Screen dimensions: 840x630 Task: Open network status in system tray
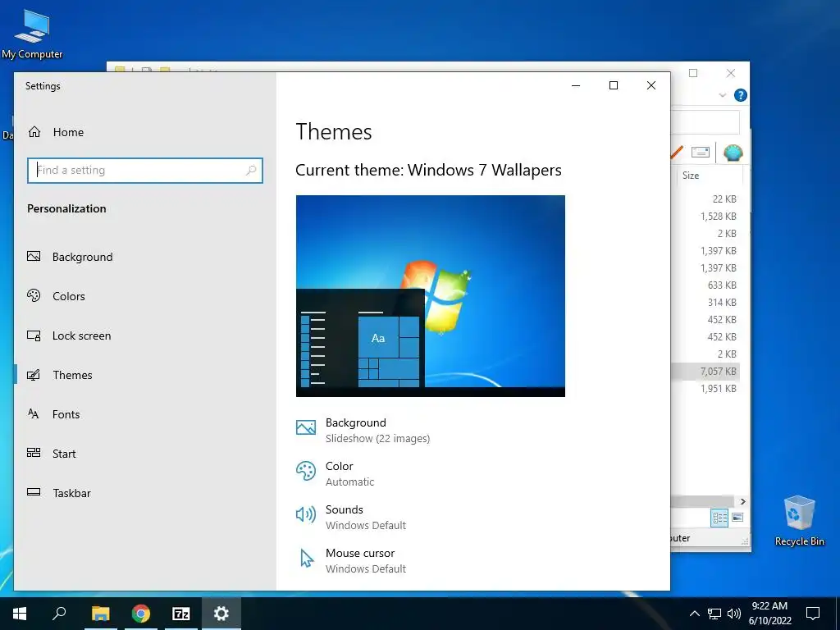[x=714, y=614]
